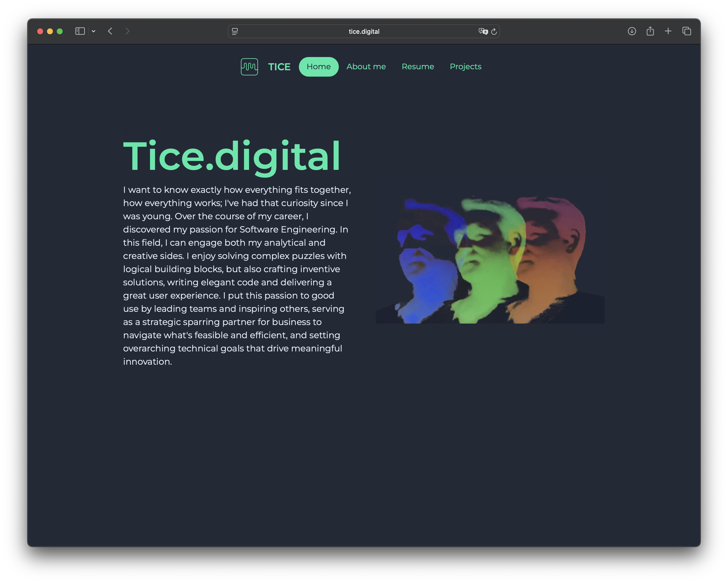The image size is (728, 583).
Task: Open downloads using the download icon
Action: pos(632,31)
